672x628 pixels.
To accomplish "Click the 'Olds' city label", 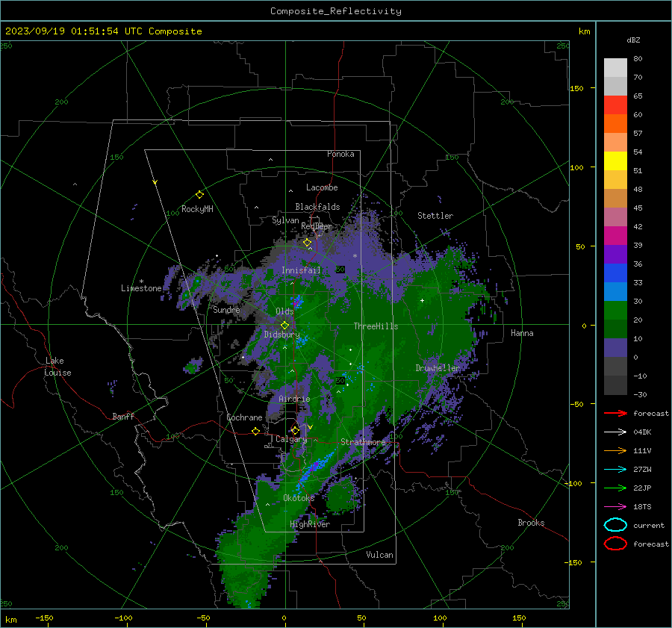I will 284,311.
